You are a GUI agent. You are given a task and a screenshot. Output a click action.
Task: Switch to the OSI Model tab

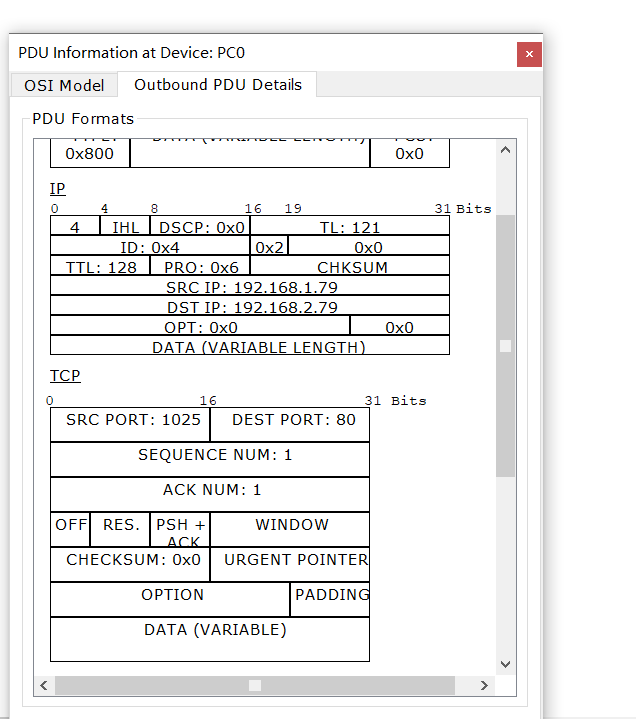(x=64, y=85)
